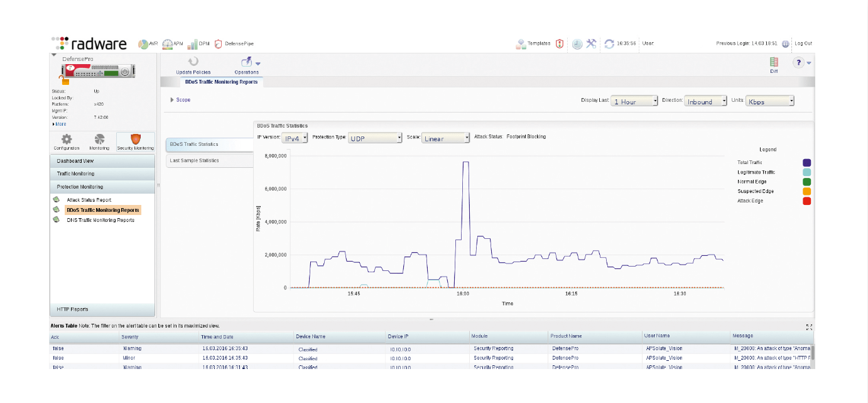Expand the Scope section
This screenshot has width=868, height=403.
pyautogui.click(x=180, y=100)
